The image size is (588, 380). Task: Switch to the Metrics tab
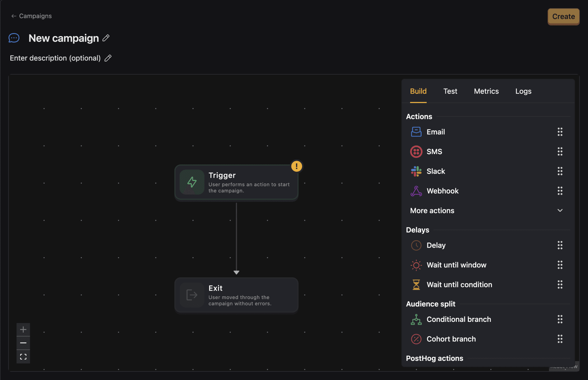point(486,91)
